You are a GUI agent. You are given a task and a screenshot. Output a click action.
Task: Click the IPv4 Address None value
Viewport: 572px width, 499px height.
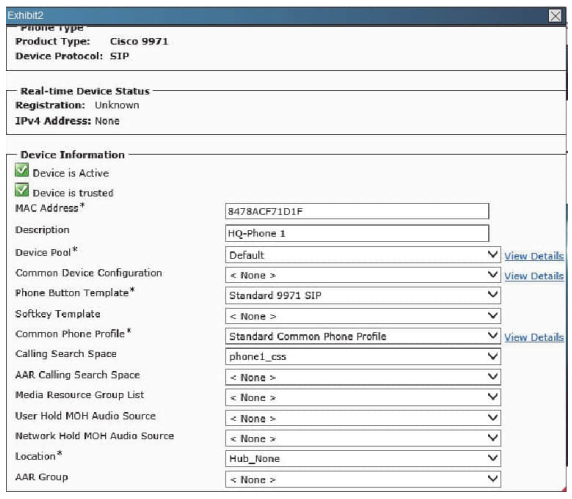click(x=107, y=121)
